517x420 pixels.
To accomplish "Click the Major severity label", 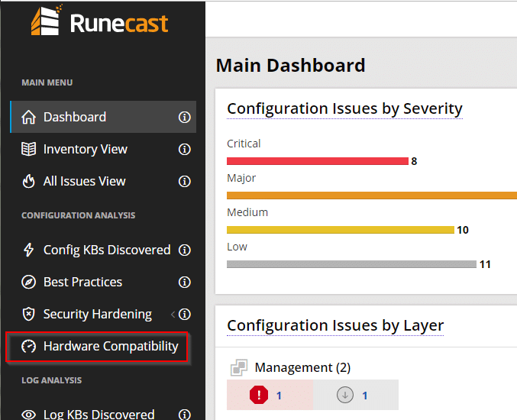I will pos(241,178).
